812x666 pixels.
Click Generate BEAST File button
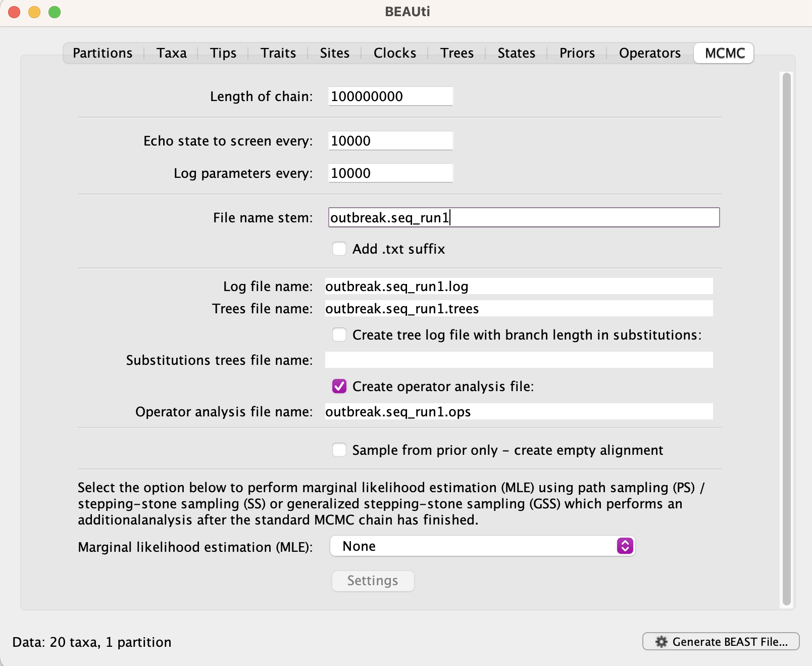pyautogui.click(x=721, y=641)
